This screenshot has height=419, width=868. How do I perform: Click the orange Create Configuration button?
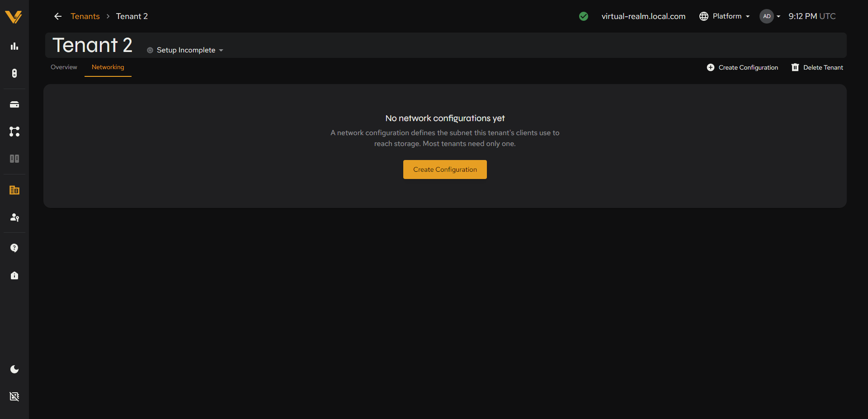pos(445,169)
